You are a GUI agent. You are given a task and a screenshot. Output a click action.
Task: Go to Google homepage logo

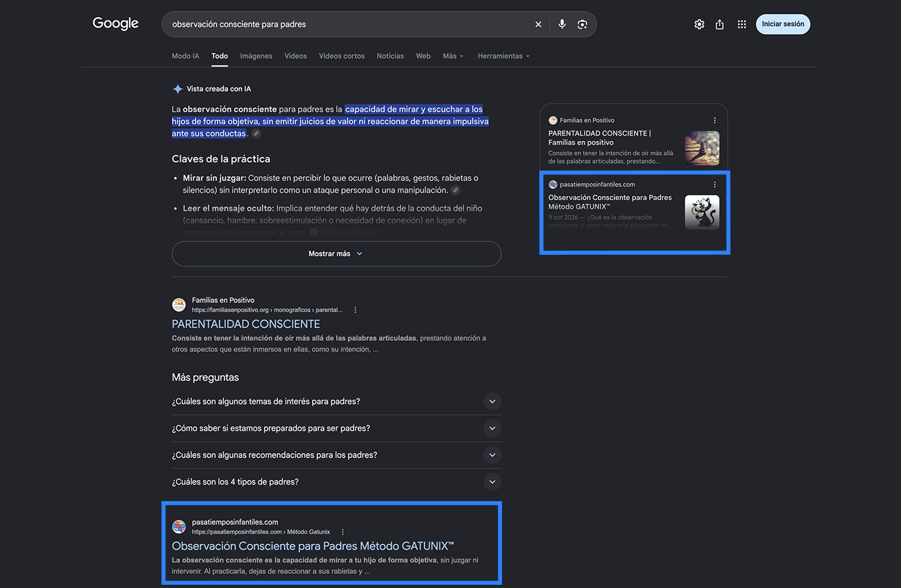point(116,24)
